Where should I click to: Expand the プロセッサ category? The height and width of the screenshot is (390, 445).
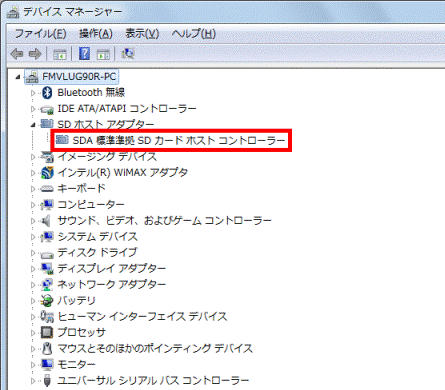(x=33, y=333)
